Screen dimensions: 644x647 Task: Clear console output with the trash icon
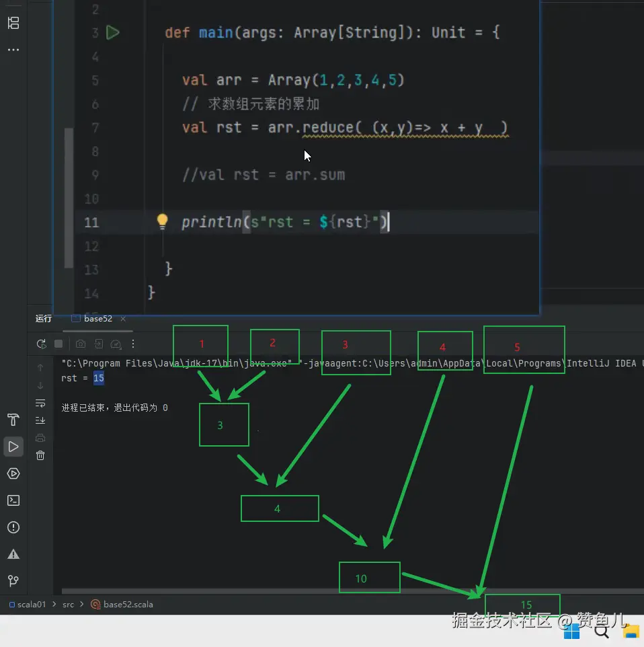(x=40, y=455)
